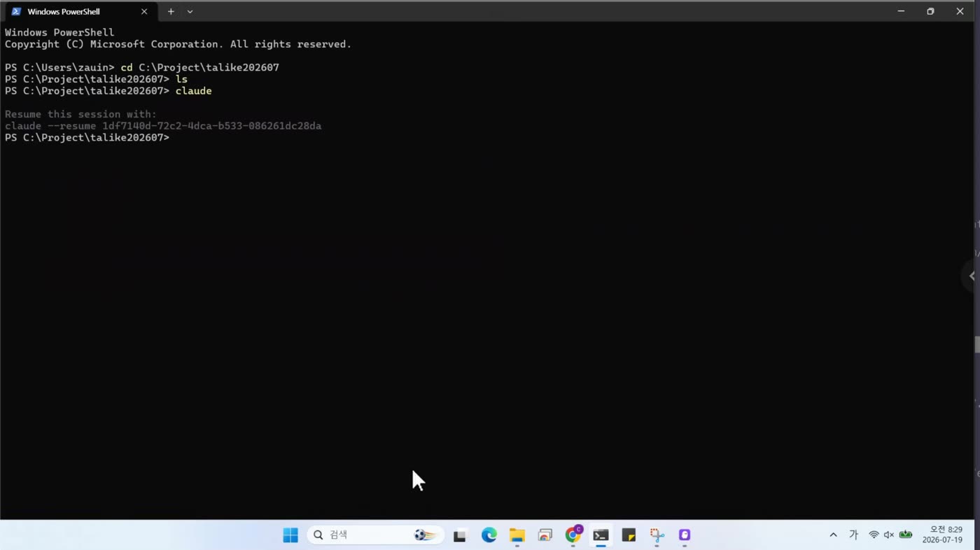Image resolution: width=980 pixels, height=550 pixels.
Task: Show hidden system tray icons
Action: [833, 535]
